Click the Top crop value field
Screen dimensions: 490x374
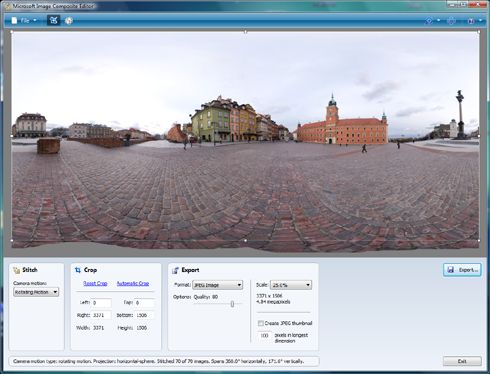pyautogui.click(x=144, y=303)
